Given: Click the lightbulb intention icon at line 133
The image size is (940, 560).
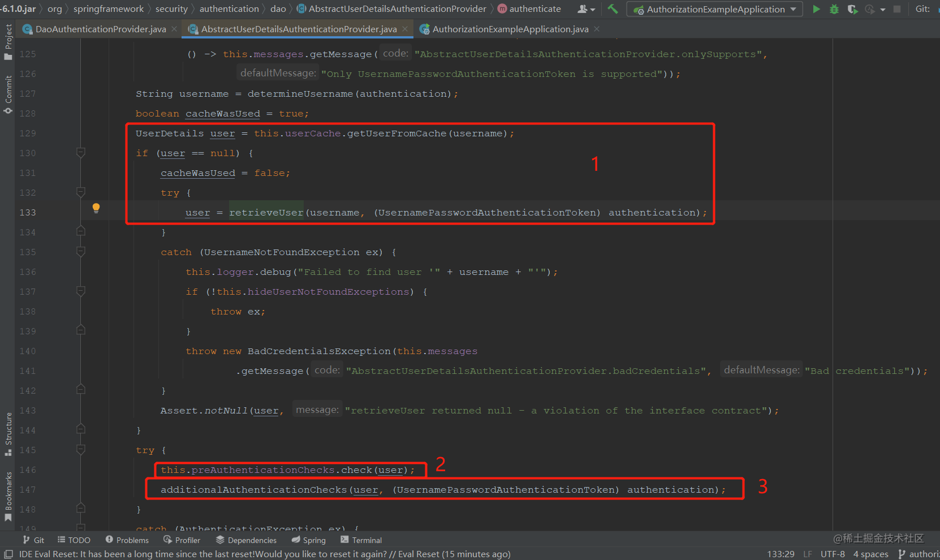Looking at the screenshot, I should (96, 209).
